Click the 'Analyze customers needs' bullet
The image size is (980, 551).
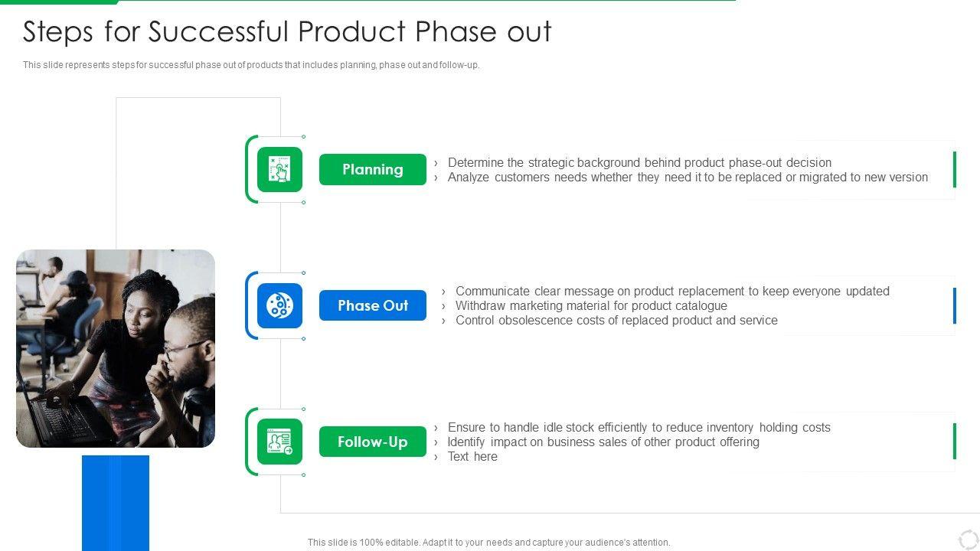click(x=688, y=178)
